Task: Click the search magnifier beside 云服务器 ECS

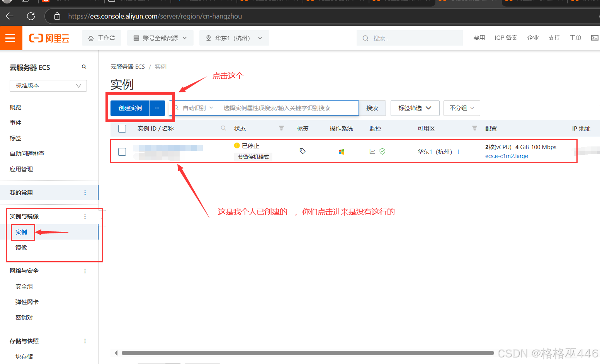Action: tap(84, 67)
